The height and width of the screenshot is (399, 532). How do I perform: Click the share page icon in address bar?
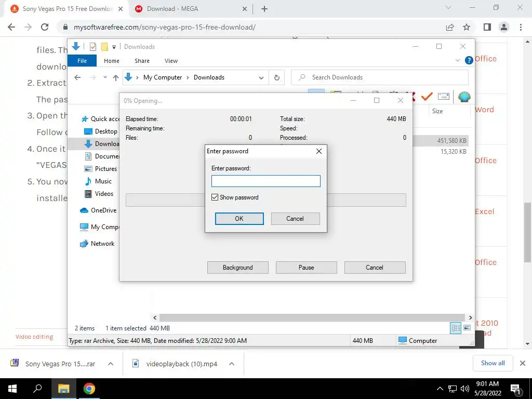450,27
